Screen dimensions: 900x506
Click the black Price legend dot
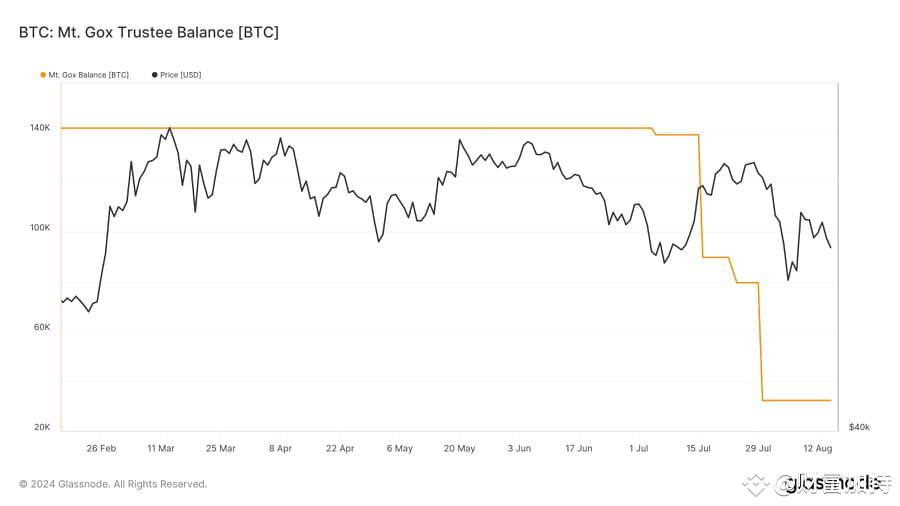point(154,75)
